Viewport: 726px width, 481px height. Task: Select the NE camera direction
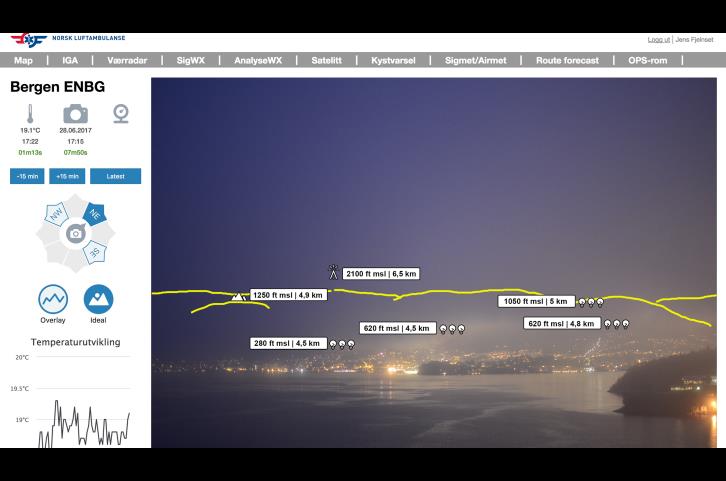(94, 214)
